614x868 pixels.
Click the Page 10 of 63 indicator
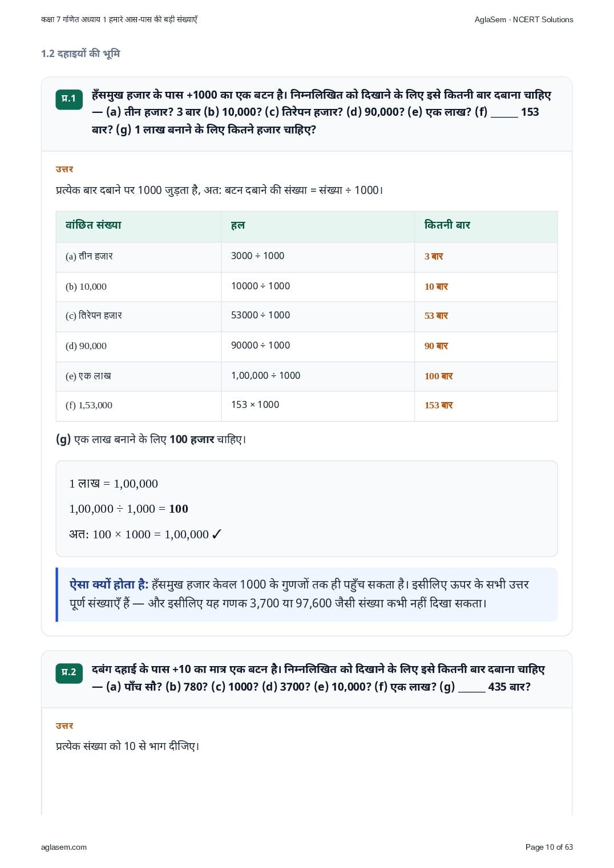pyautogui.click(x=549, y=847)
